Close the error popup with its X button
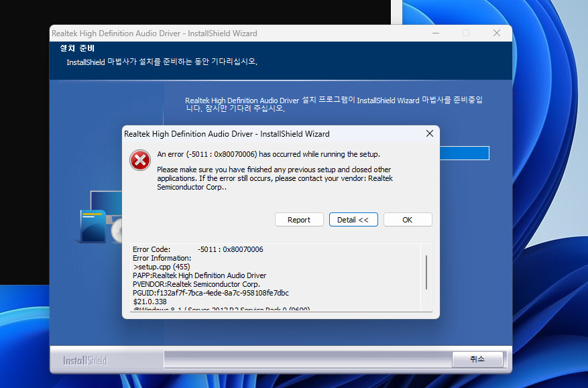Image resolution: width=588 pixels, height=388 pixels. point(429,133)
